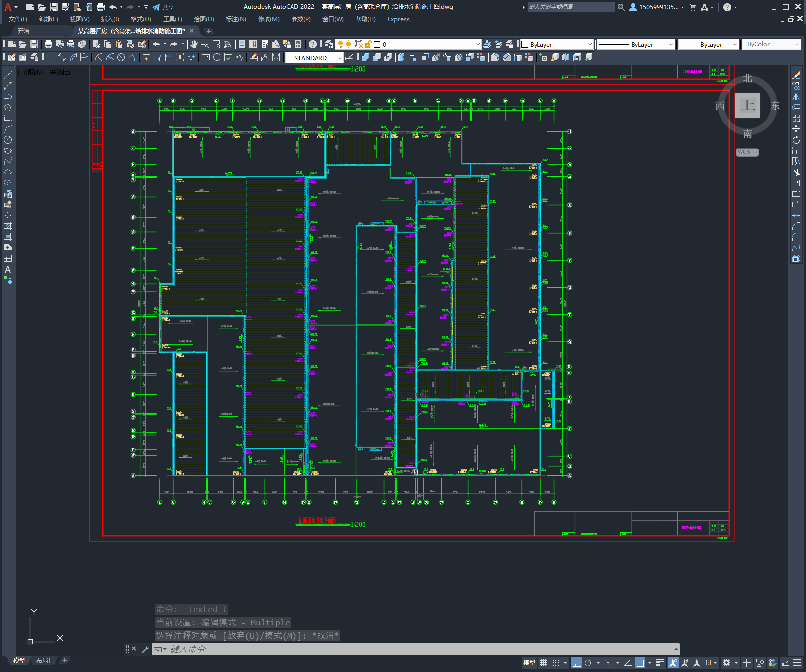The height and width of the screenshot is (672, 806).
Task: Select the Mirror tool in the right toolbar
Action: [x=796, y=97]
